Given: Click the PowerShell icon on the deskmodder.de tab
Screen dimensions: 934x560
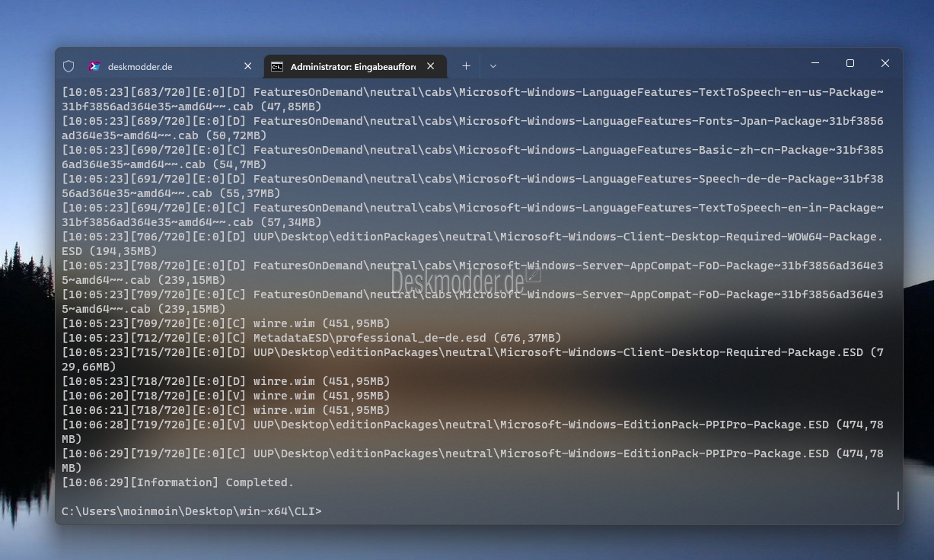Looking at the screenshot, I should click(x=95, y=66).
